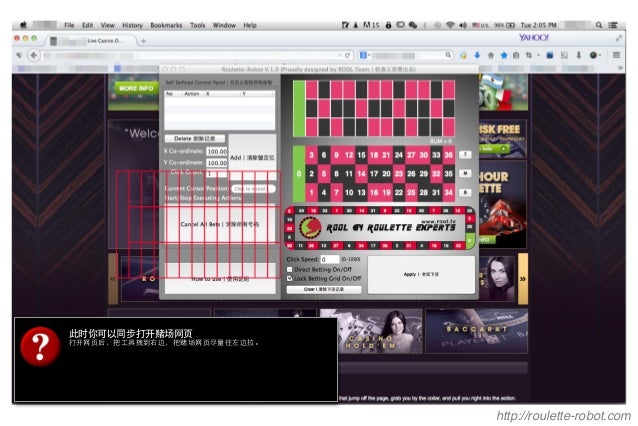Click the volume icon in menu bar
Image resolution: width=638 pixels, height=426 pixels.
(463, 25)
